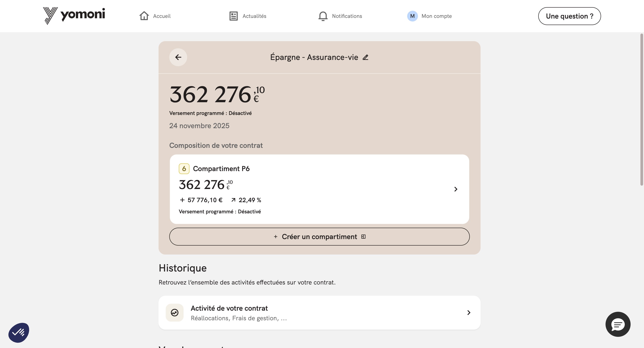
Task: Select the Actualités menu label
Action: click(x=254, y=16)
